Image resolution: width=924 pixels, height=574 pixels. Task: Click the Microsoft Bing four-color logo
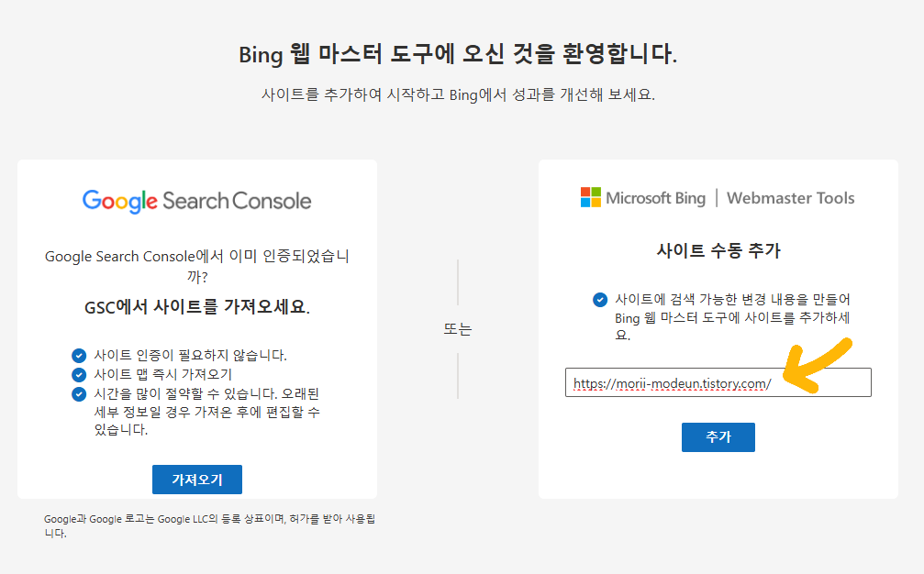(591, 197)
